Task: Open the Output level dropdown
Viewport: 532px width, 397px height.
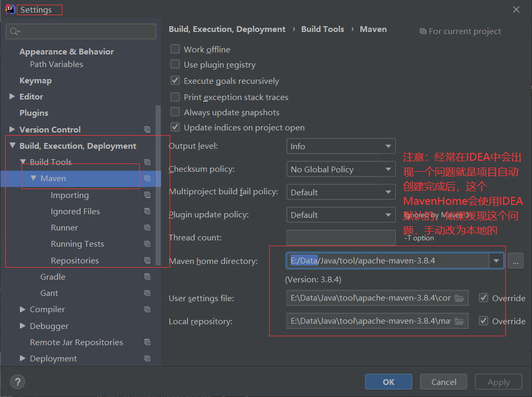Action: coord(341,147)
